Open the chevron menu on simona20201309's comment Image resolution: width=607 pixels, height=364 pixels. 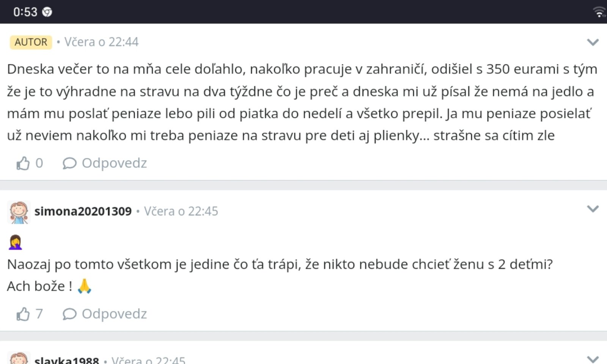point(593,209)
